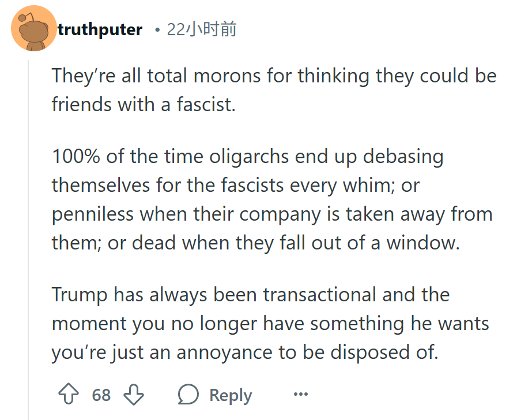This screenshot has height=420, width=517.
Task: Collapse the thread using the vertical line
Action: (x=28, y=240)
